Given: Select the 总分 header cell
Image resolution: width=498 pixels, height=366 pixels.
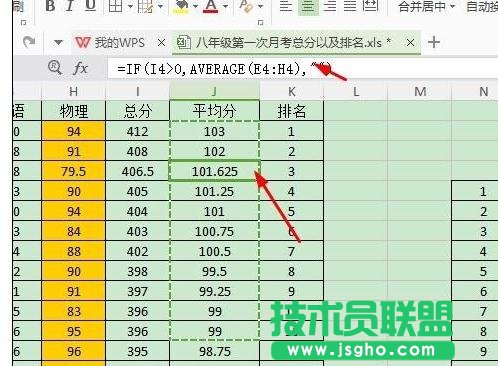Looking at the screenshot, I should point(137,111).
